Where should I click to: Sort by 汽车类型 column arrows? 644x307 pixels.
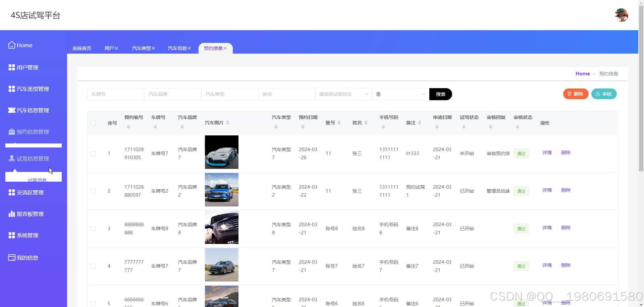click(276, 127)
